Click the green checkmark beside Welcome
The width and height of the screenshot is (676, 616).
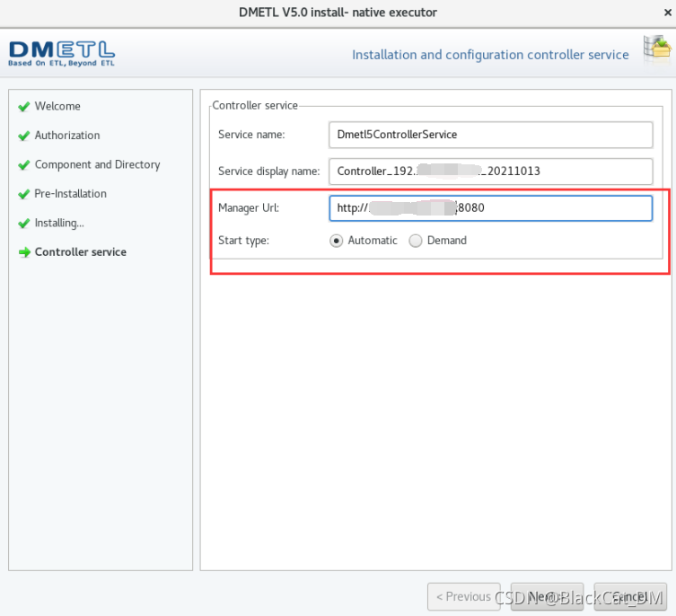[24, 107]
